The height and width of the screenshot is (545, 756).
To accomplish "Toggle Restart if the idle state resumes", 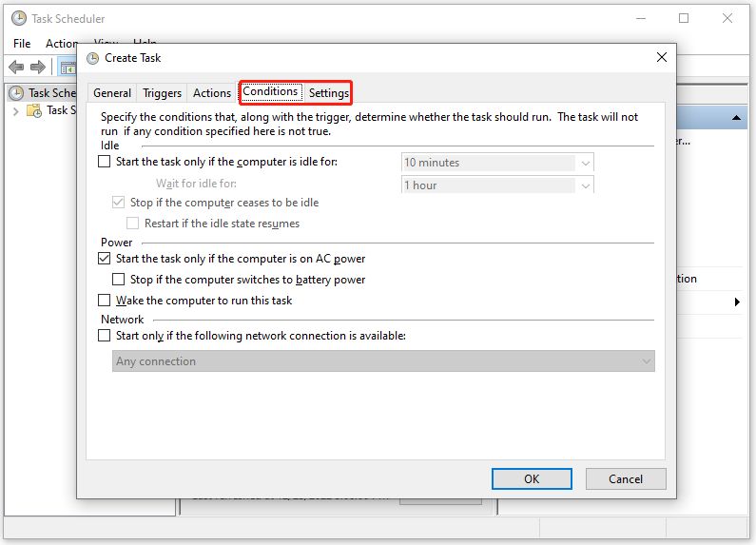I will click(x=132, y=223).
